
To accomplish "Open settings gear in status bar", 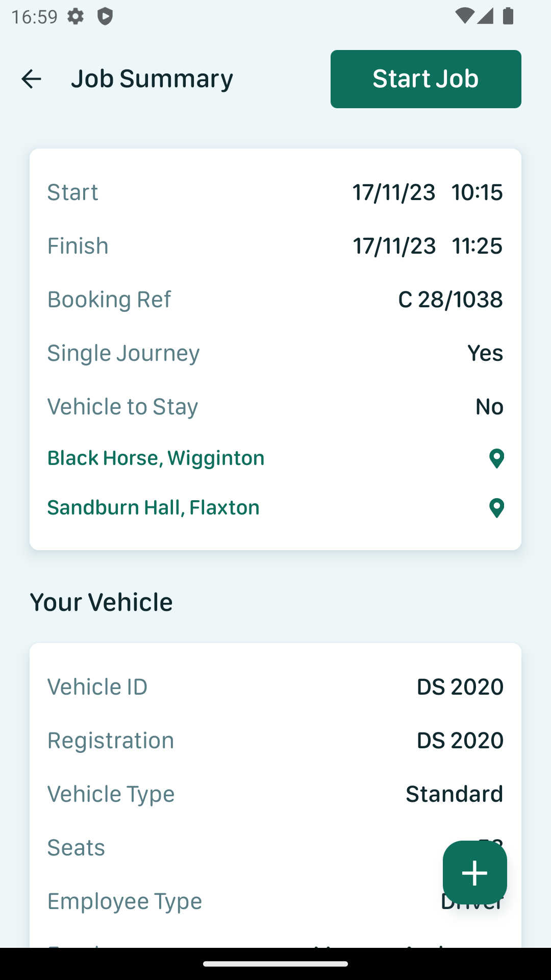I will coord(76,16).
